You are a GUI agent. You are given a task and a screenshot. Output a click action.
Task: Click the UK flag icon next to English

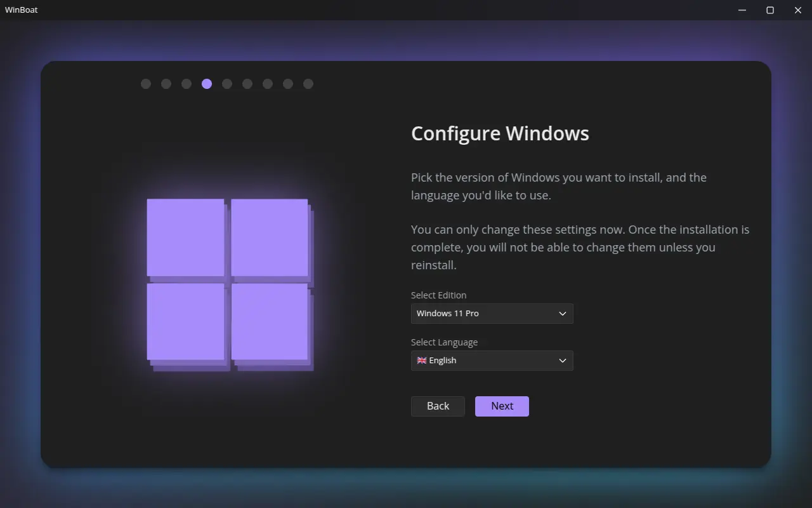coord(422,360)
